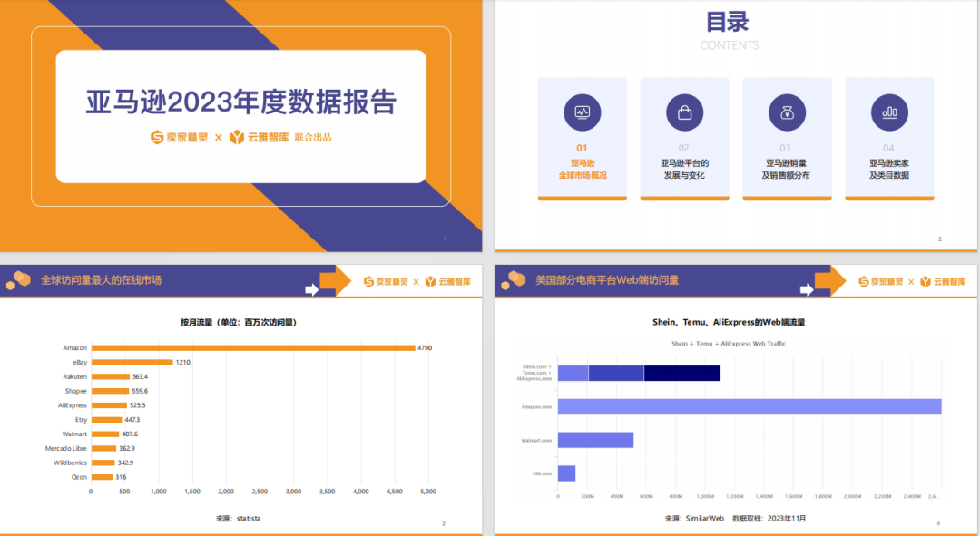Open the money bag icon for section 03
Image resolution: width=980 pixels, height=536 pixels.
[787, 112]
